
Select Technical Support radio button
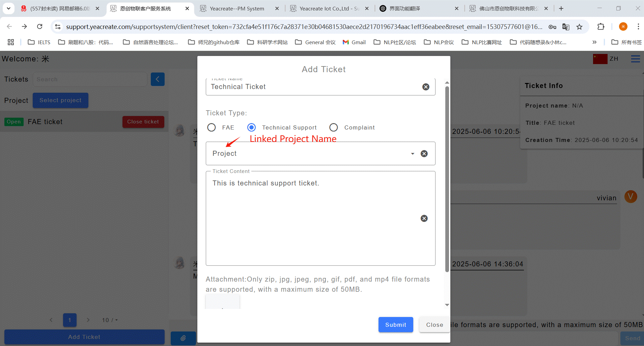[251, 127]
